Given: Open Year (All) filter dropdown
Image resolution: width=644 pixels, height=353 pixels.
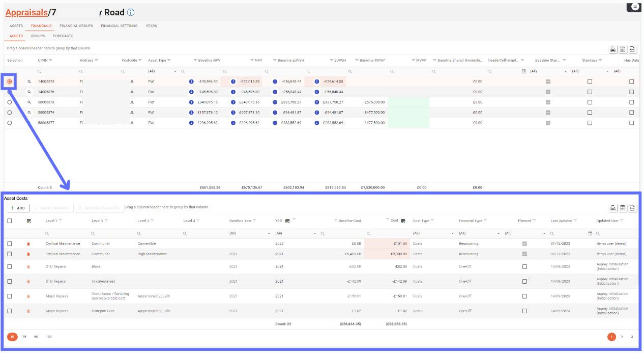Looking at the screenshot, I should (296, 233).
